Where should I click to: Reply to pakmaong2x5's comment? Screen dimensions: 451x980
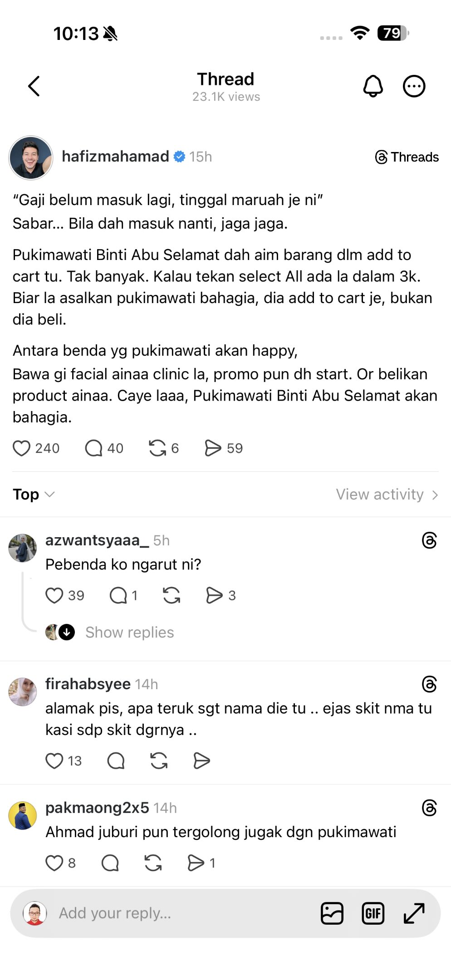pos(110,863)
